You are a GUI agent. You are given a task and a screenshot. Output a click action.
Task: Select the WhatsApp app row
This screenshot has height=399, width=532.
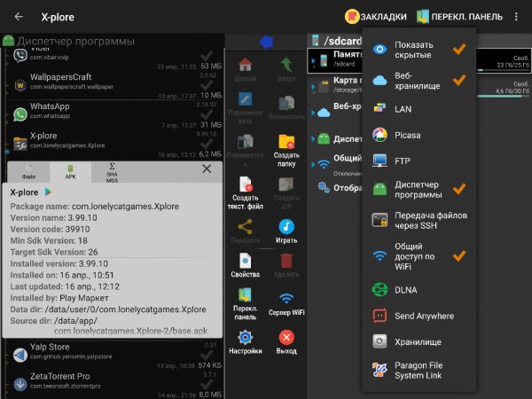[114, 114]
